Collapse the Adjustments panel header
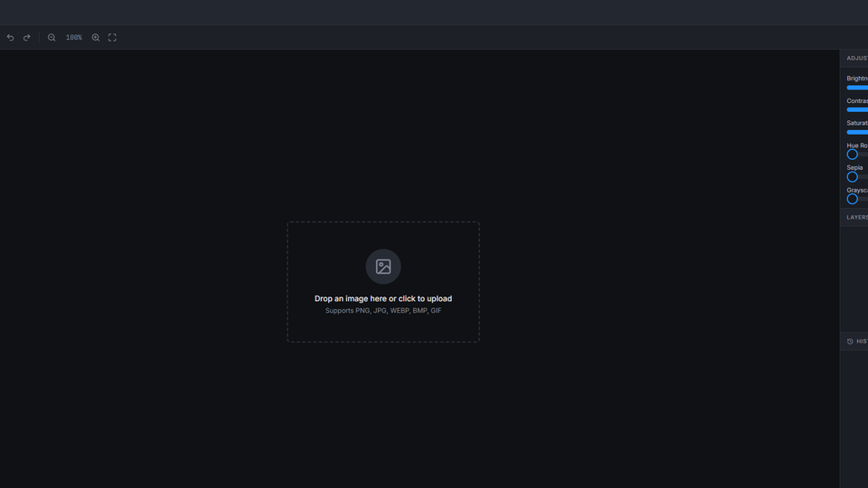Viewport: 868px width, 488px height. (x=856, y=58)
